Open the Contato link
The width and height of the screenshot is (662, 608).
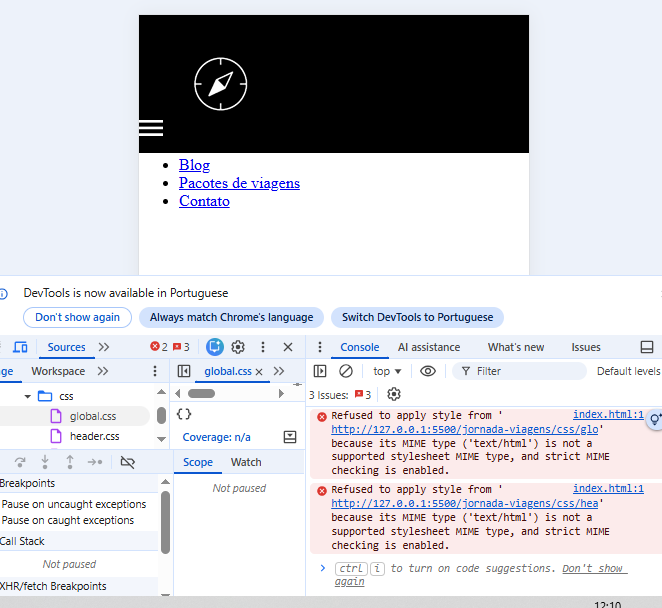pos(204,201)
